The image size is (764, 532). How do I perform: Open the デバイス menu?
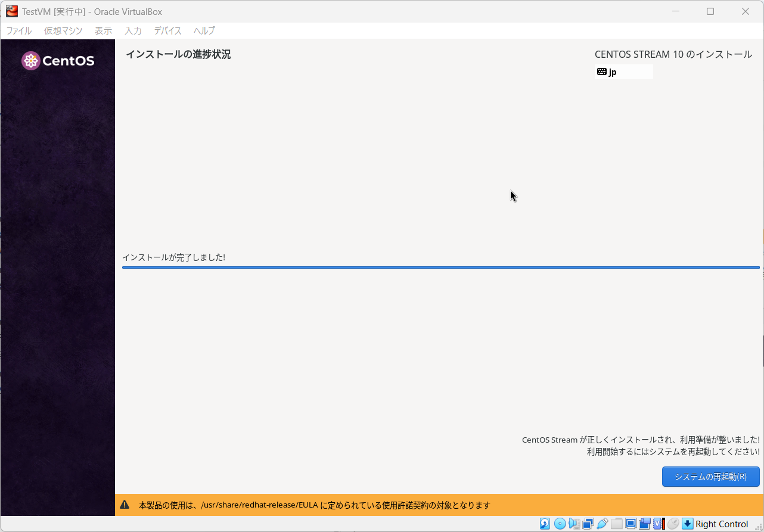[167, 30]
